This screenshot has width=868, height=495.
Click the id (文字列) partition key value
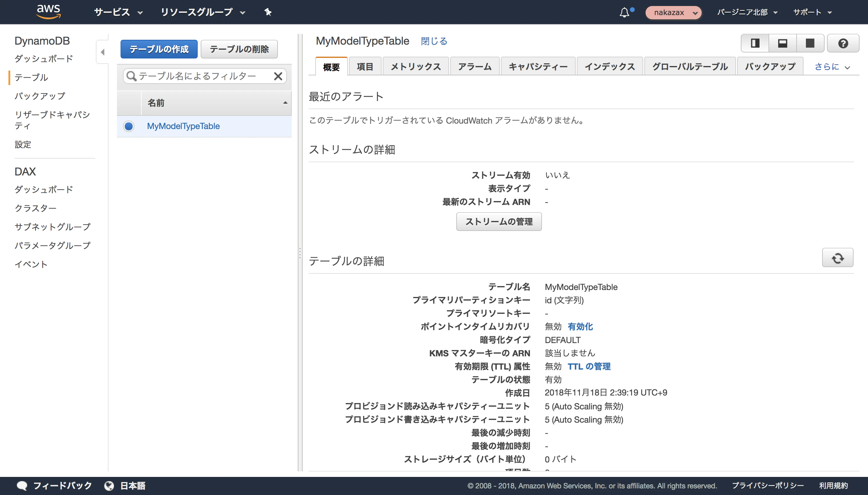pos(564,300)
